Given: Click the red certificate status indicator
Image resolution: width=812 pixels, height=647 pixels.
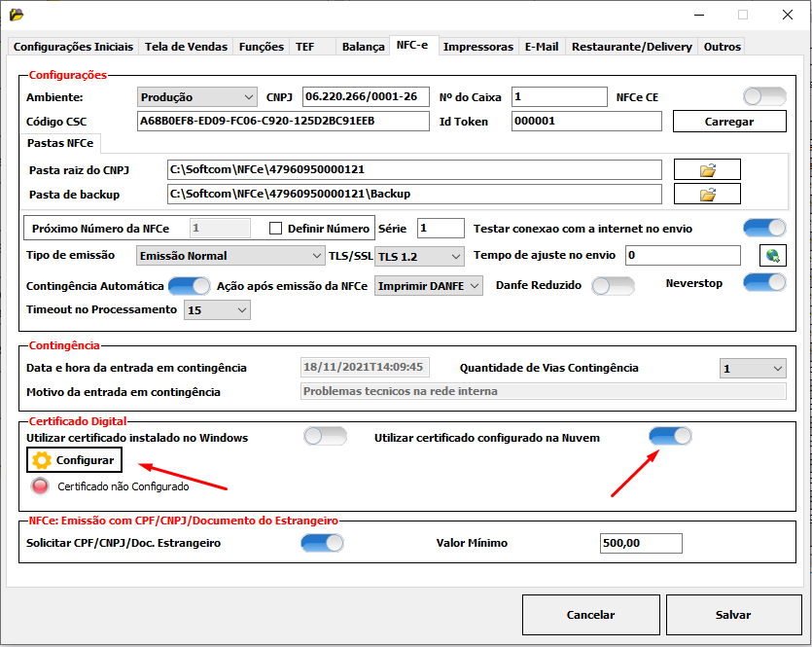Looking at the screenshot, I should tap(40, 485).
